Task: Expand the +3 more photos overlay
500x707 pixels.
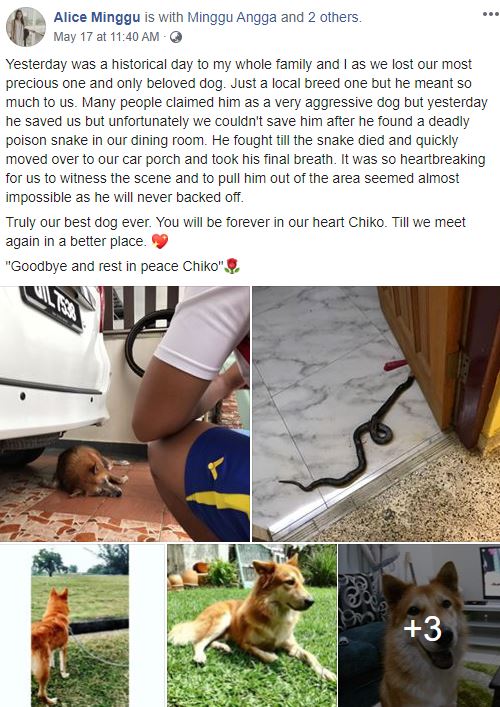Action: pos(419,625)
